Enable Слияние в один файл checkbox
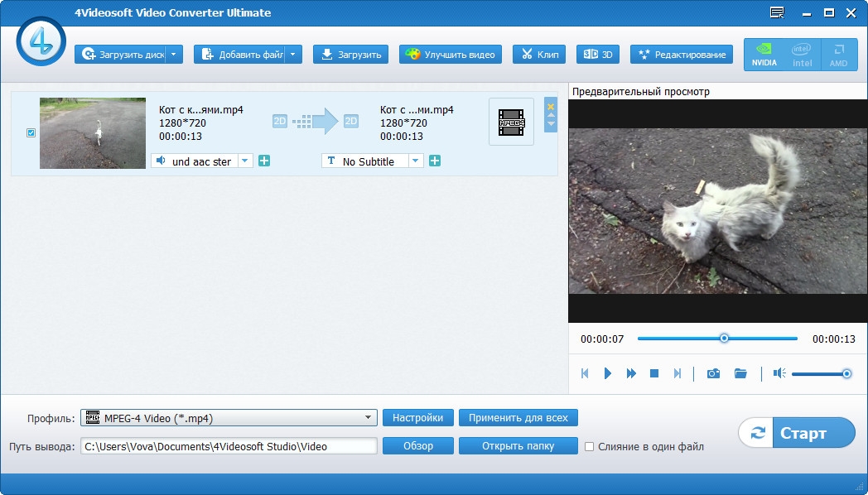868x495 pixels. click(590, 446)
